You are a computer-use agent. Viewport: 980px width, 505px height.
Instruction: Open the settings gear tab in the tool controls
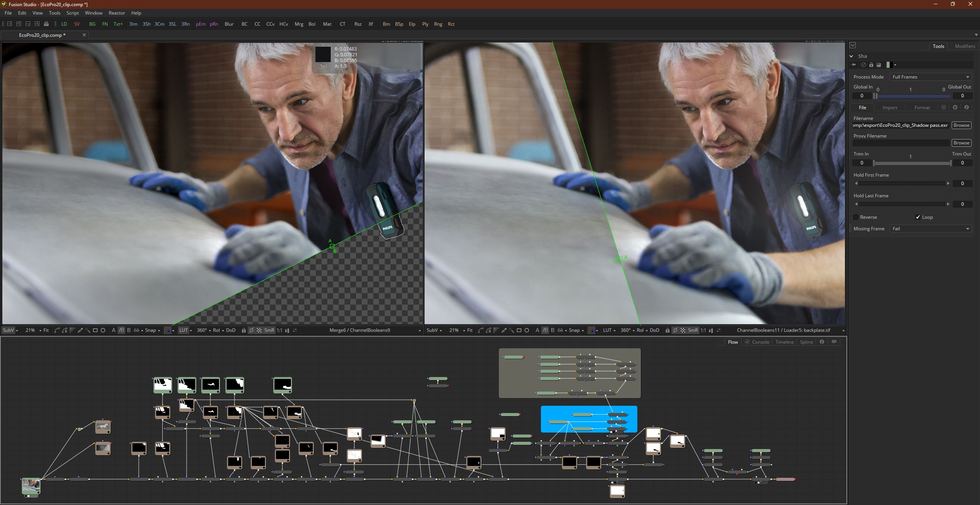(955, 107)
